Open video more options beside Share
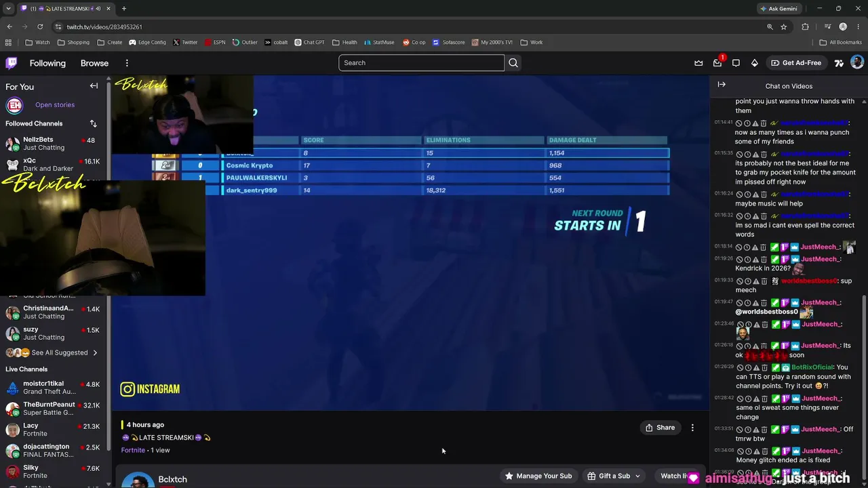Viewport: 868px width, 488px height. (x=692, y=428)
